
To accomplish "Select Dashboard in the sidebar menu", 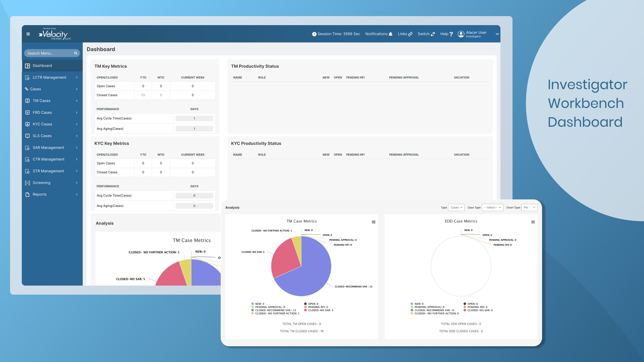I will point(43,65).
